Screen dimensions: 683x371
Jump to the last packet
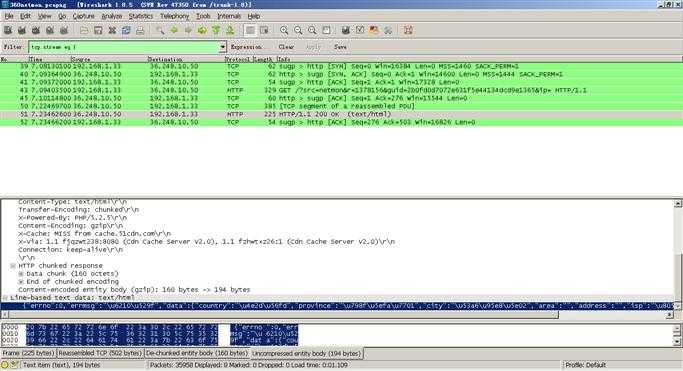pyautogui.click(x=230, y=30)
